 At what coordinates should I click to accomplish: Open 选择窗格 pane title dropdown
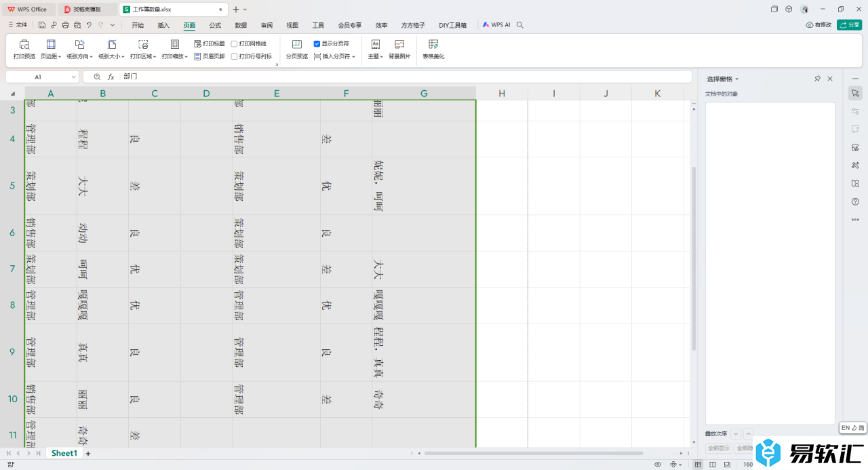(x=723, y=79)
